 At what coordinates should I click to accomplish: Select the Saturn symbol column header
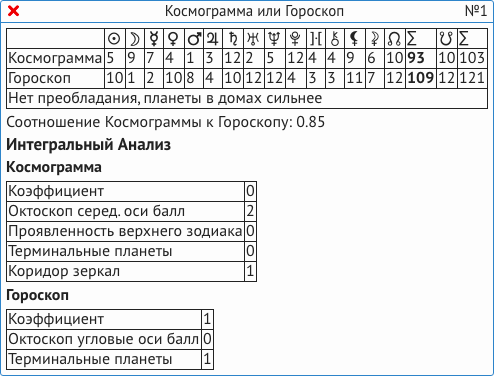[x=233, y=39]
